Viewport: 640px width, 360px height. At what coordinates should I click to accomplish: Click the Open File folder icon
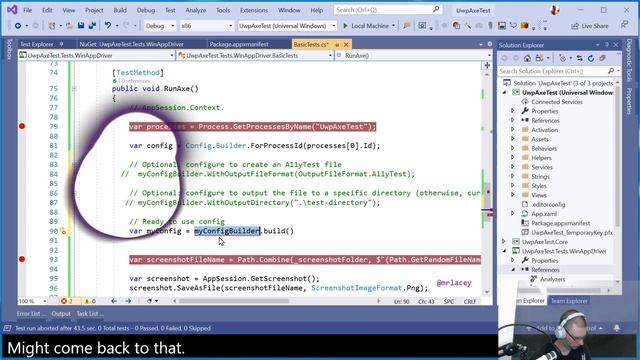pos(69,26)
